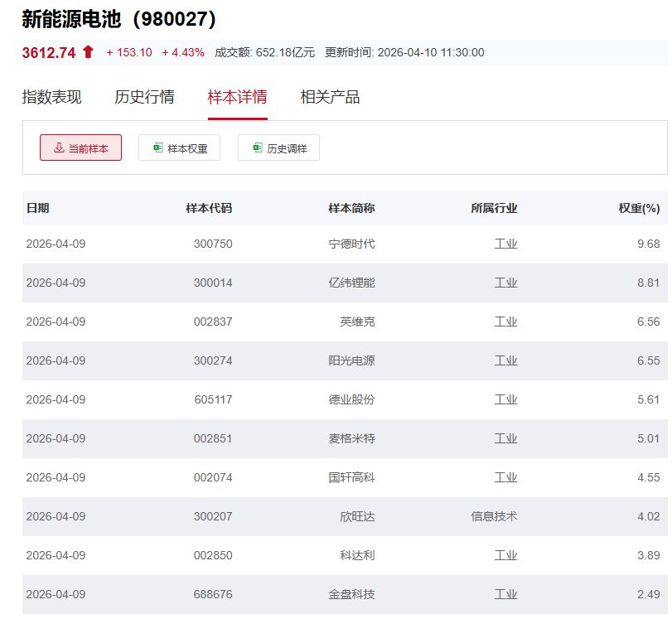Select the 样本详情 tab
672x619 pixels.
point(238,97)
